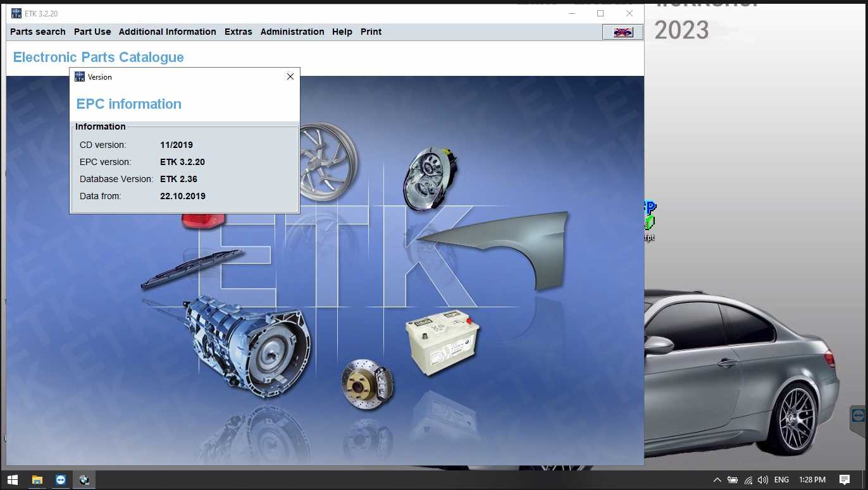
Task: Click the battery status icon in the tray
Action: 733,479
